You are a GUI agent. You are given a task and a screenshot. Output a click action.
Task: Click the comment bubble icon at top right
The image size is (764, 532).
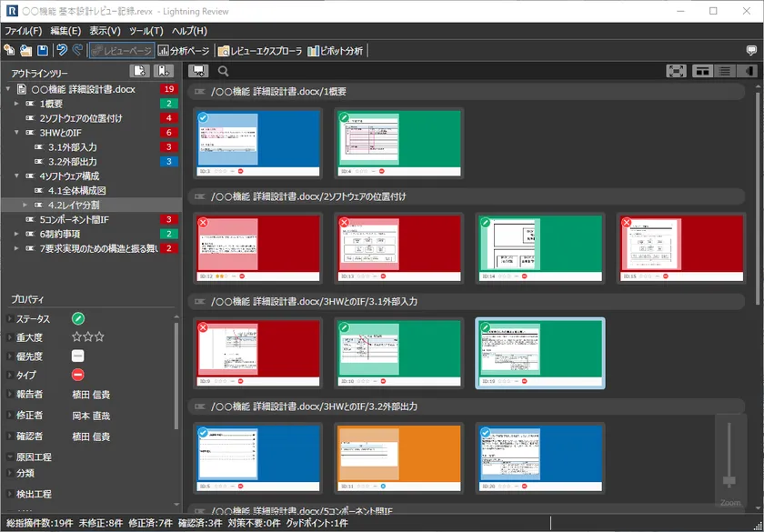coord(750,51)
